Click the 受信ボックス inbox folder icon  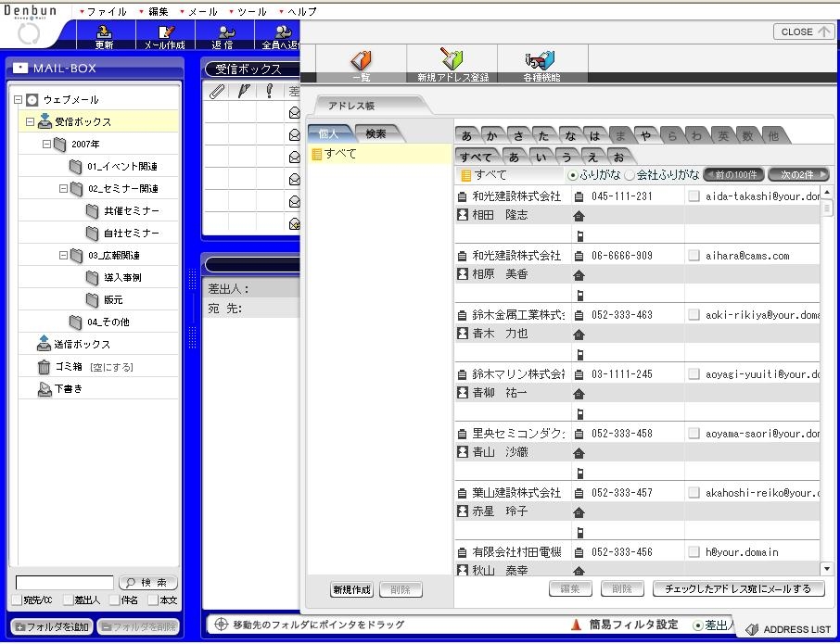click(45, 121)
